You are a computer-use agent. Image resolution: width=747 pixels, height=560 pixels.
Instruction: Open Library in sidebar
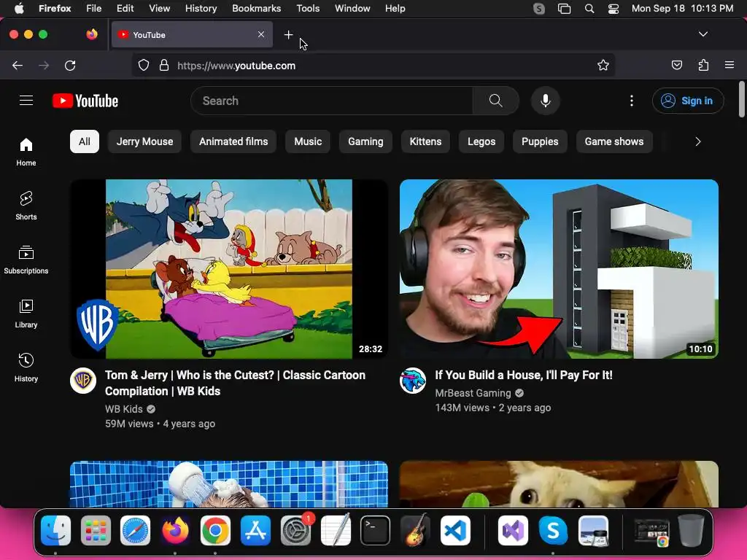click(26, 314)
